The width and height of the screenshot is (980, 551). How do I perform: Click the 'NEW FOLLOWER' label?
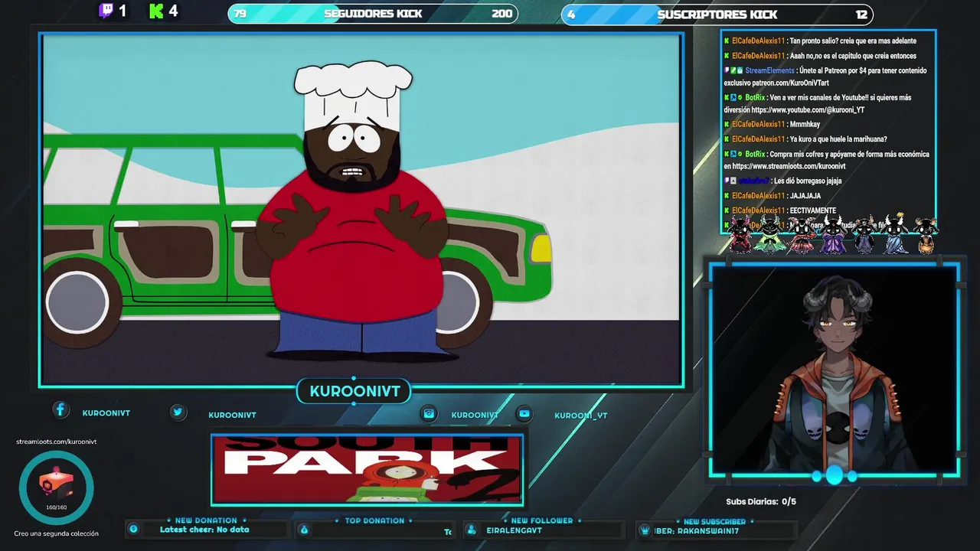(541, 520)
